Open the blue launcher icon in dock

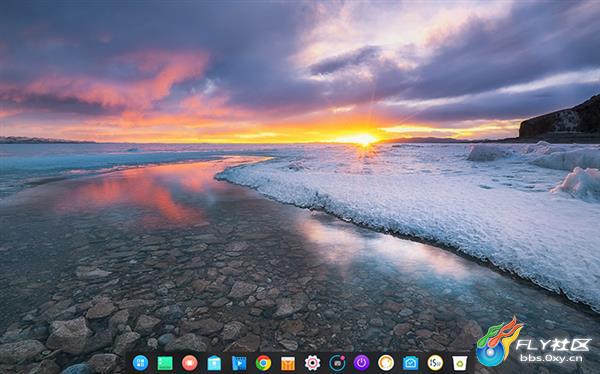tap(140, 363)
